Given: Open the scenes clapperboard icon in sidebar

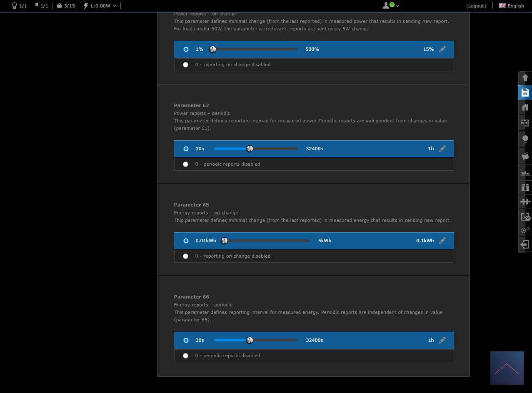Looking at the screenshot, I should (525, 156).
